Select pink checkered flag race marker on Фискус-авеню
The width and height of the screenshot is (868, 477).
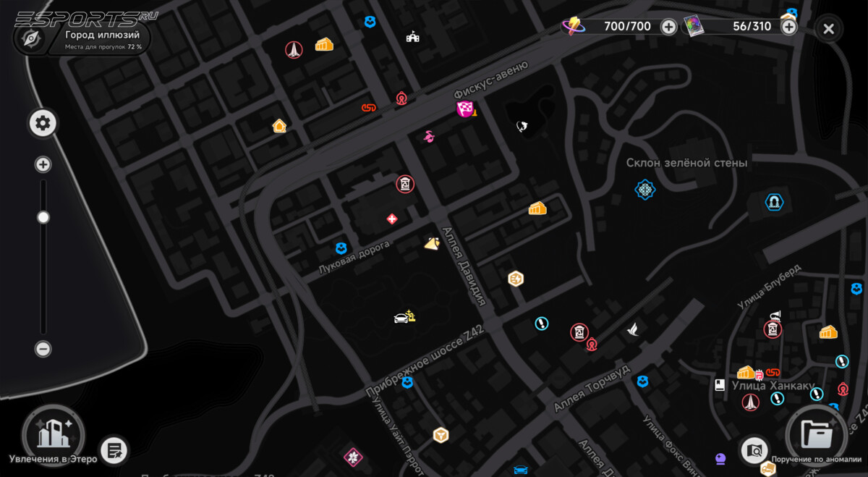(465, 109)
